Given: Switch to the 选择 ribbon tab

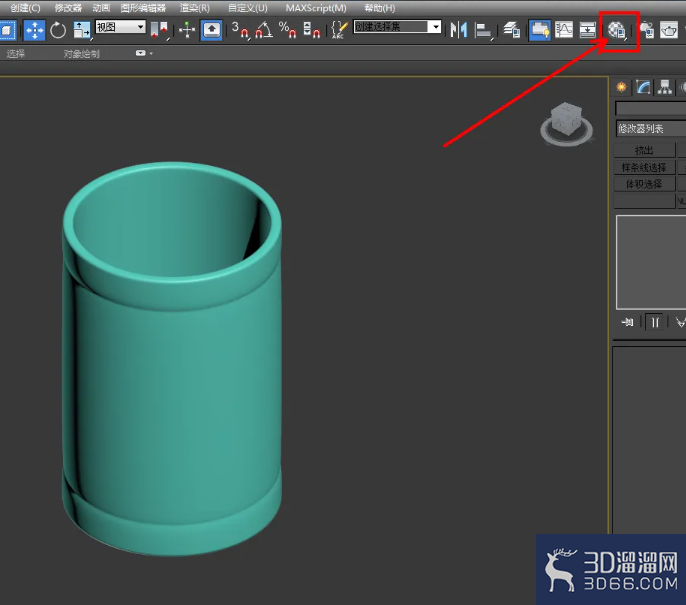Looking at the screenshot, I should pos(16,53).
